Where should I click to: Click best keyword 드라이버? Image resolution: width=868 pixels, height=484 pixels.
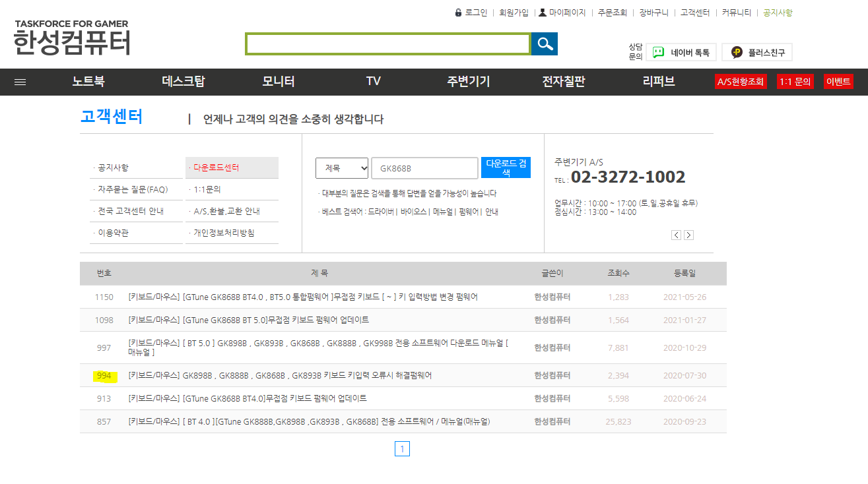381,212
